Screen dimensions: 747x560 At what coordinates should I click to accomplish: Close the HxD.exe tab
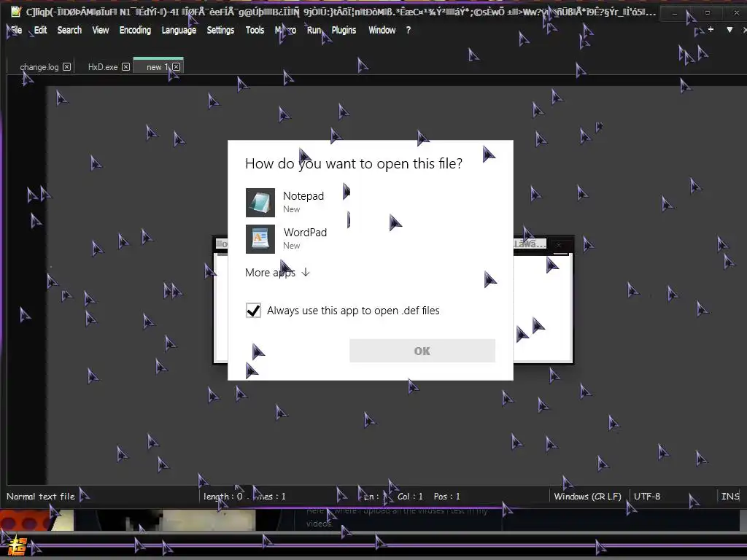(x=125, y=66)
